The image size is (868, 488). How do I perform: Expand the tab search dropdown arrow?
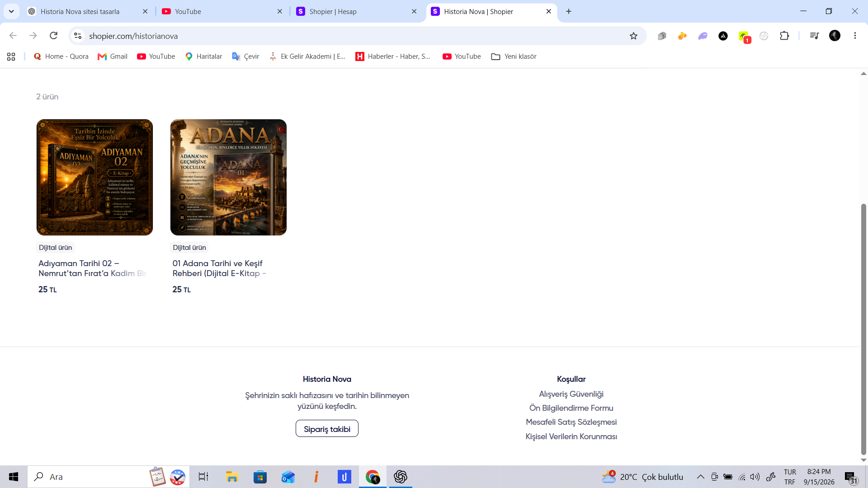pyautogui.click(x=11, y=11)
